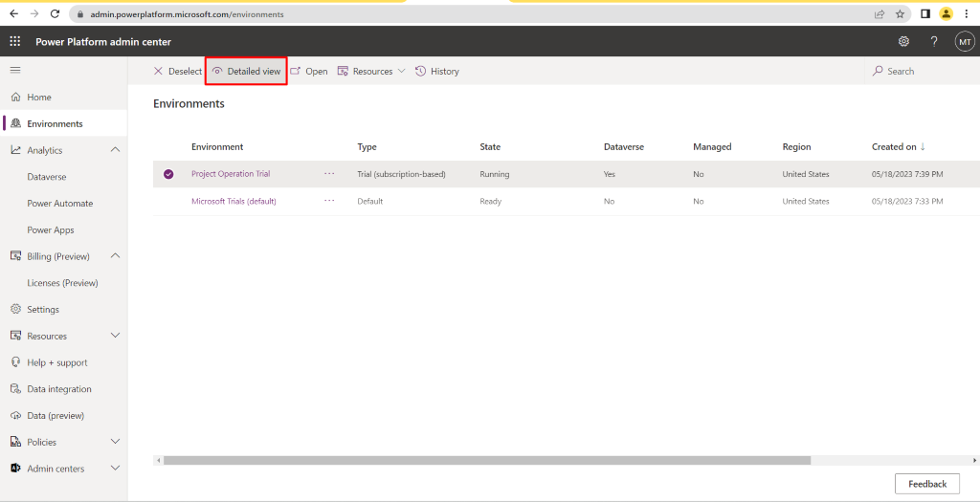Open the MT account avatar
The image size is (980, 502).
[x=965, y=42]
